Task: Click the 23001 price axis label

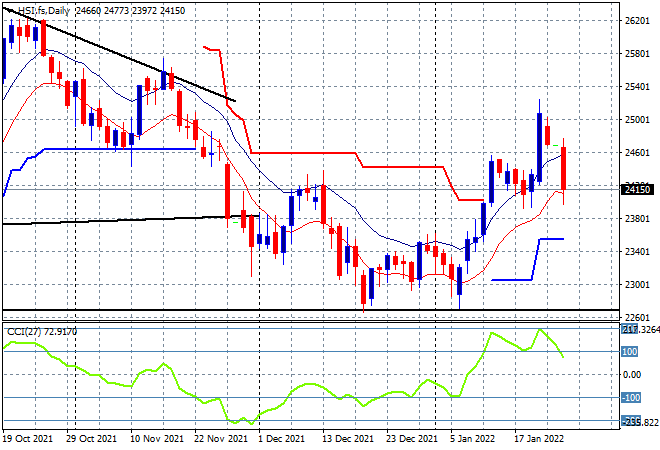Action: click(637, 285)
